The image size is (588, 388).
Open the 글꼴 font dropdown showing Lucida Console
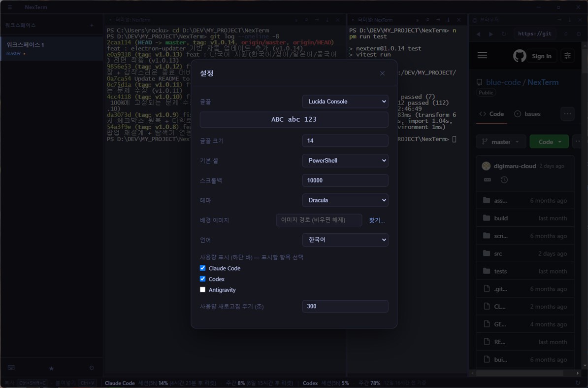(x=345, y=102)
